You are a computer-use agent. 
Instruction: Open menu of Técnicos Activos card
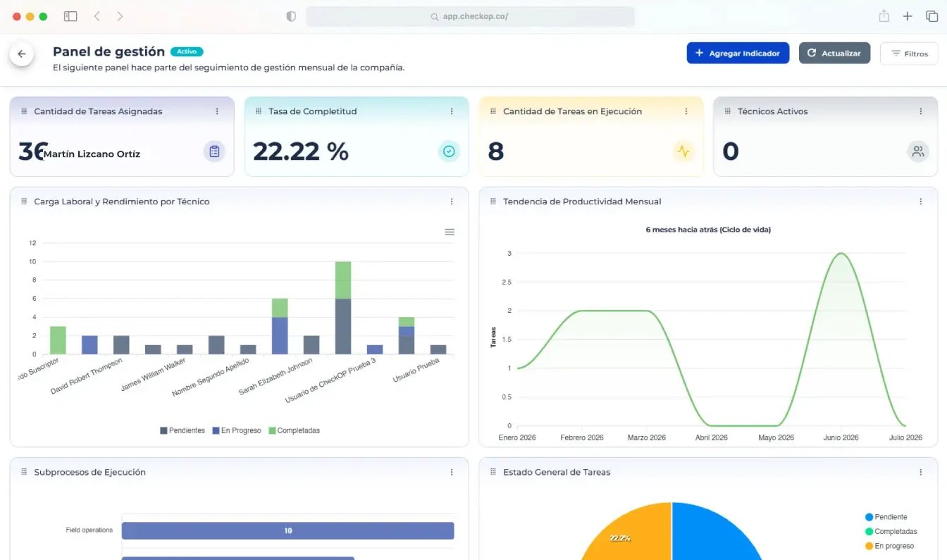(921, 111)
